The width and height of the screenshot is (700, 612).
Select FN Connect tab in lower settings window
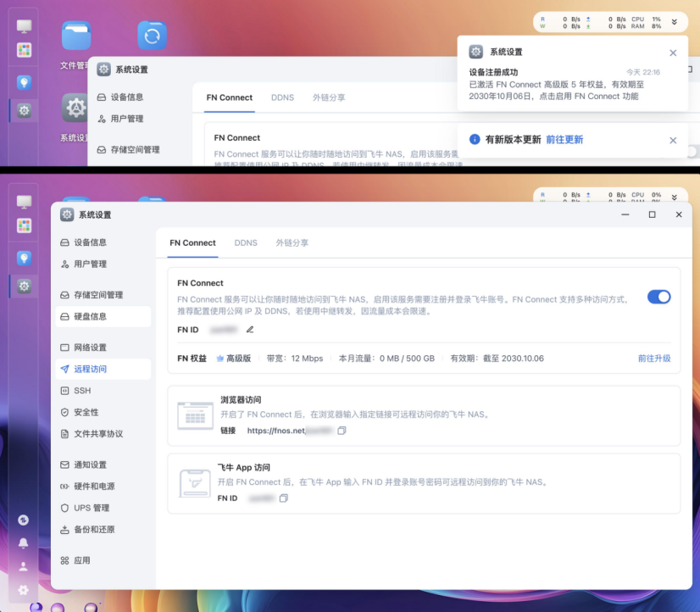(192, 242)
